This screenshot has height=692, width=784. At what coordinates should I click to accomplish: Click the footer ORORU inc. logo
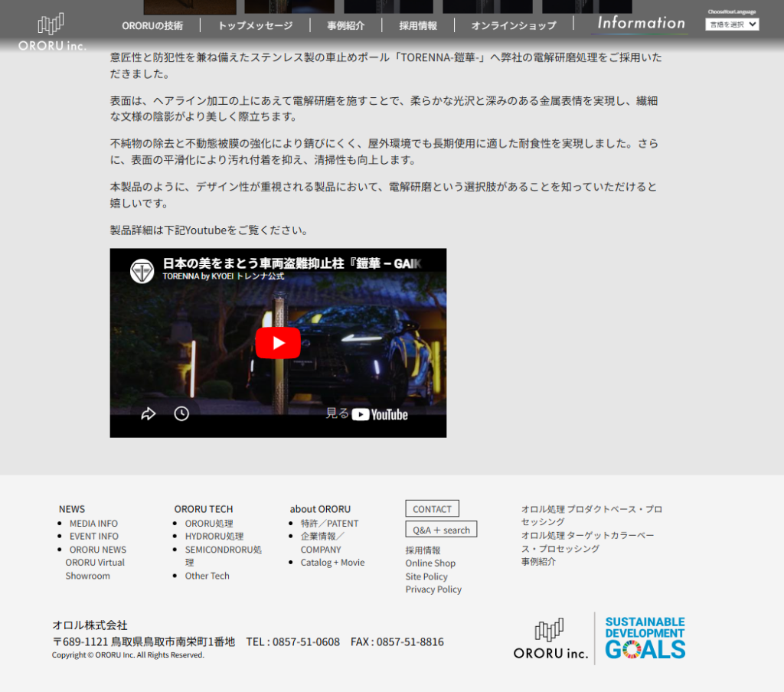pos(550,638)
